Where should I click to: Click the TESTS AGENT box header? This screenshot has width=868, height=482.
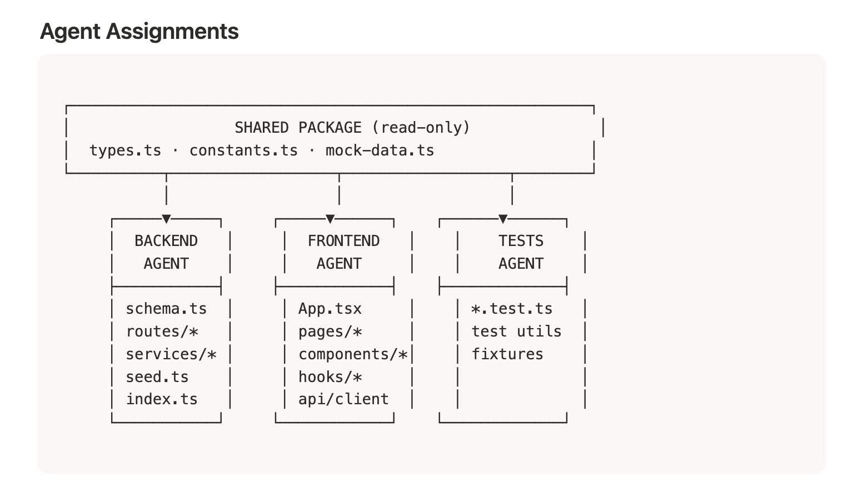pos(521,252)
